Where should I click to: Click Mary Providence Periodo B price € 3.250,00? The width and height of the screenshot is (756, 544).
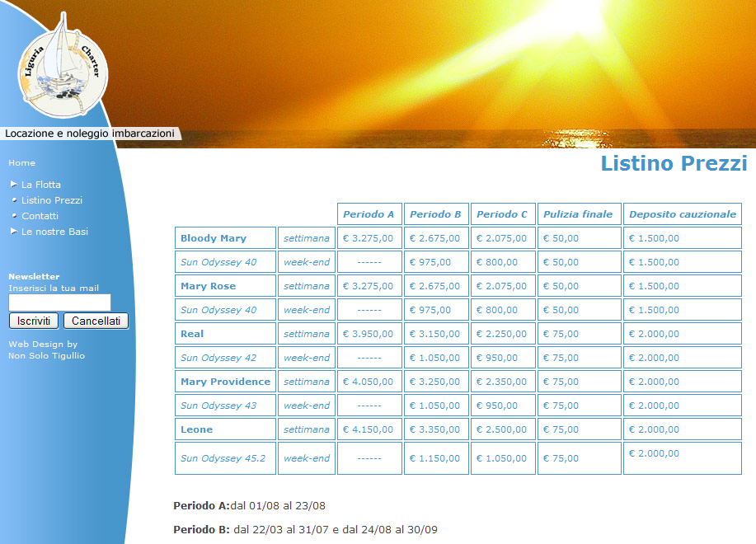coord(436,382)
